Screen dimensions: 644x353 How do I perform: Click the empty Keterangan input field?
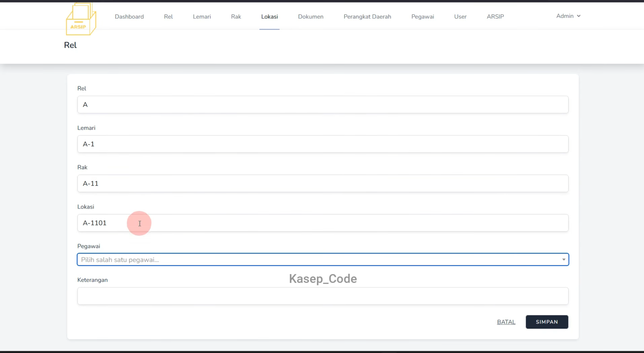[323, 296]
